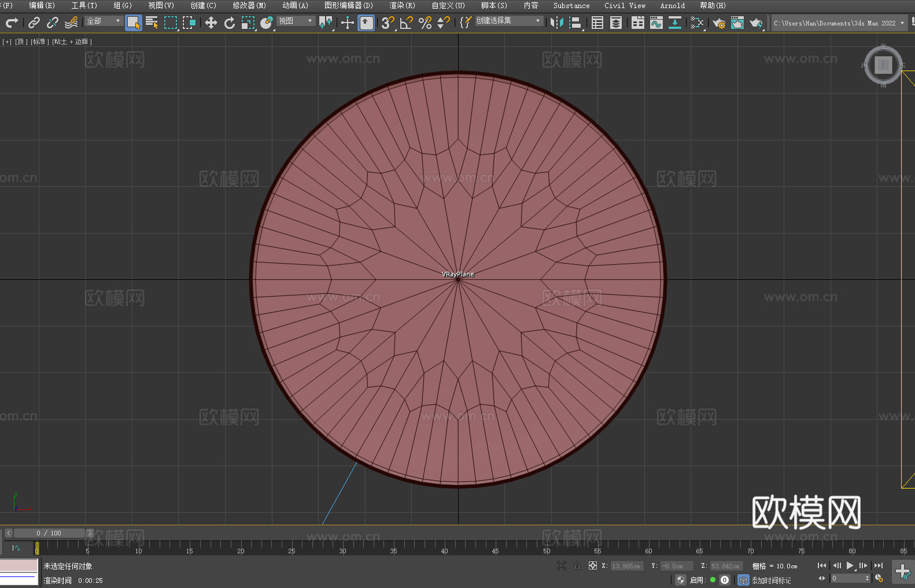Toggle the Angle Snap button
The height and width of the screenshot is (588, 915).
406,23
